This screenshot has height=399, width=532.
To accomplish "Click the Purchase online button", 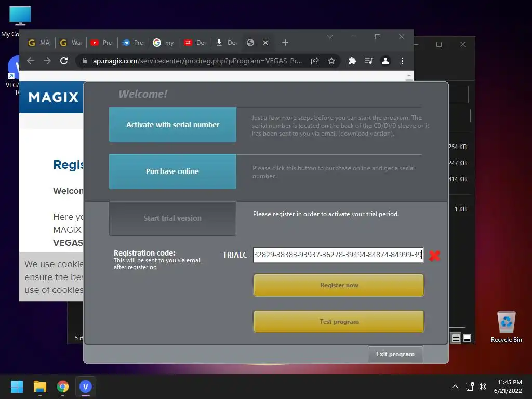I will (172, 171).
